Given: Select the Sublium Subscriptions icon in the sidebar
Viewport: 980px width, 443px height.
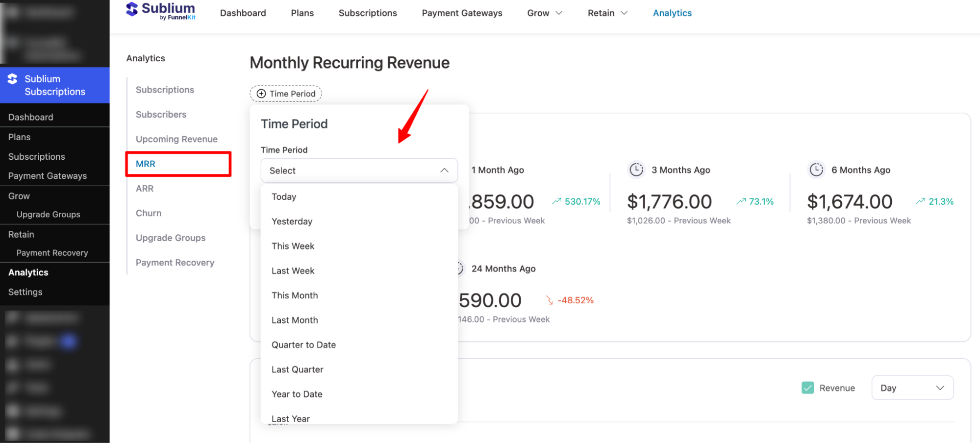Looking at the screenshot, I should click(x=12, y=78).
